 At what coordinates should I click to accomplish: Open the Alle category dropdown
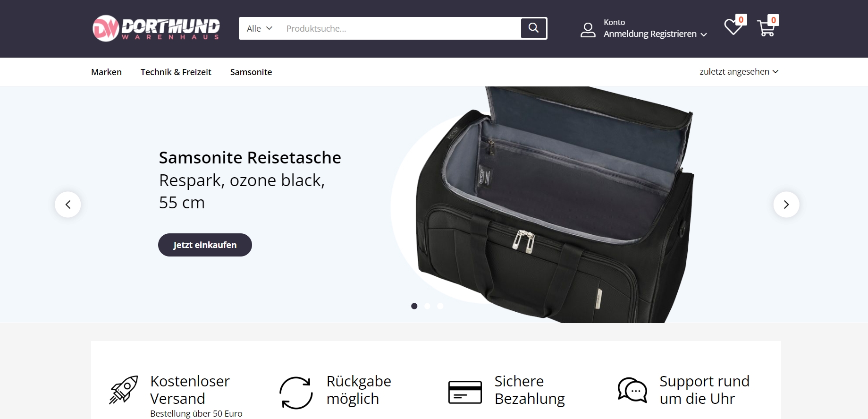pos(259,28)
